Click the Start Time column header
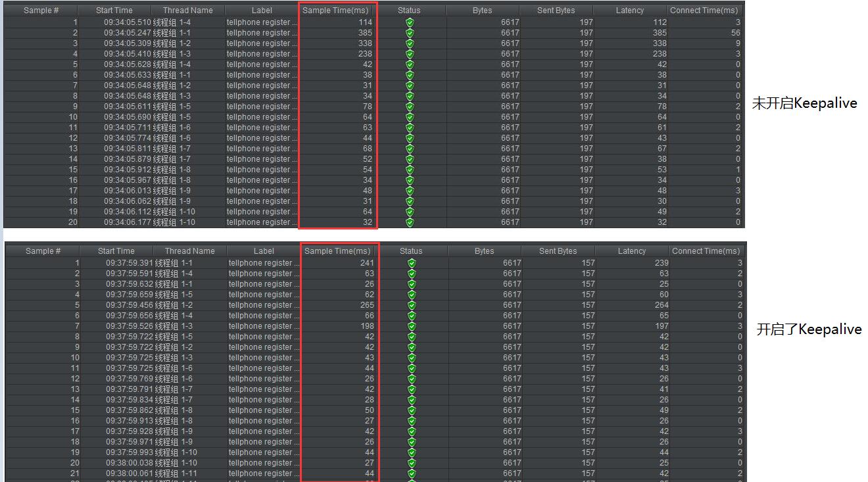The image size is (868, 482). click(115, 10)
